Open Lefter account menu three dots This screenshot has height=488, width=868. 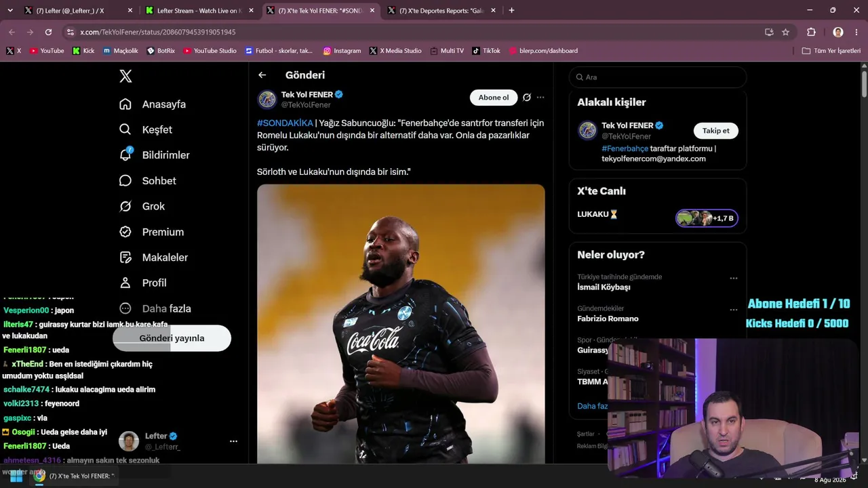coord(233,441)
